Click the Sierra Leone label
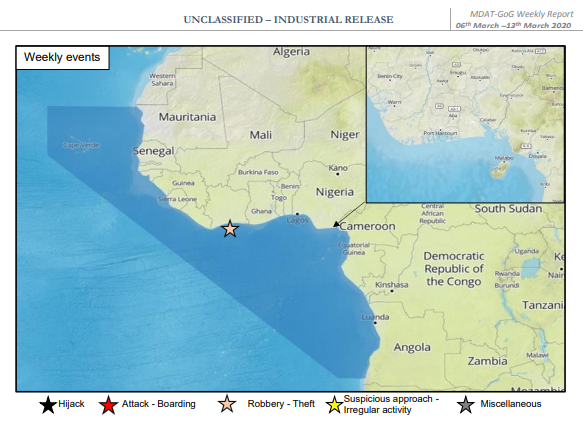 tap(177, 199)
